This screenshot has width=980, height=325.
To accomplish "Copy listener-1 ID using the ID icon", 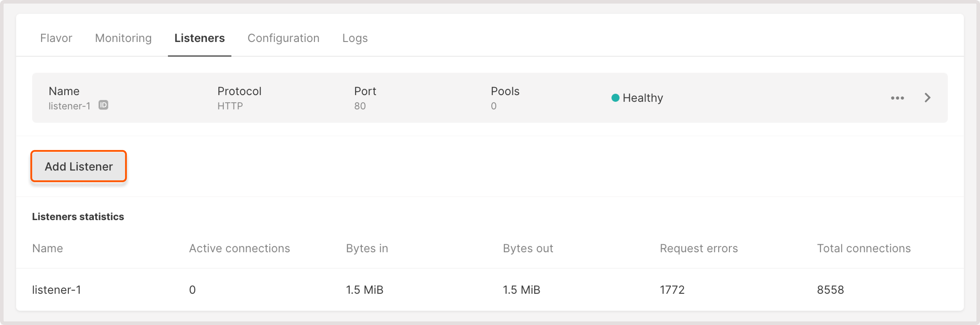I will (x=103, y=106).
